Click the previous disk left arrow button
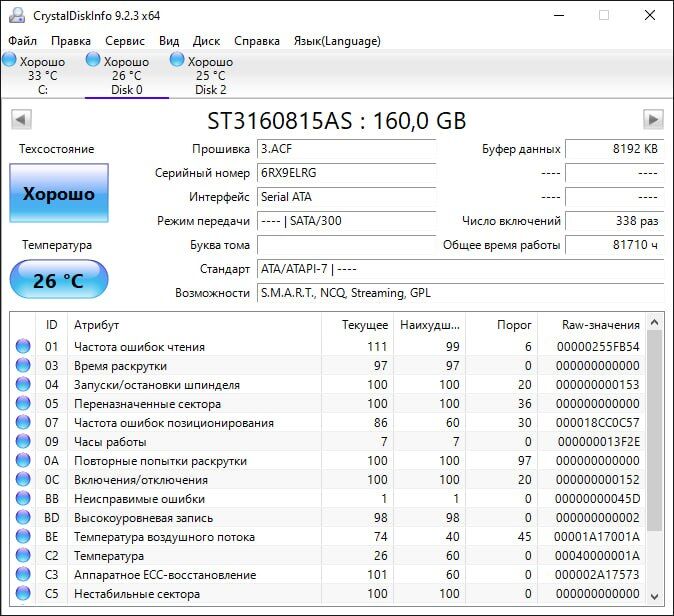The height and width of the screenshot is (616, 674). click(20, 120)
